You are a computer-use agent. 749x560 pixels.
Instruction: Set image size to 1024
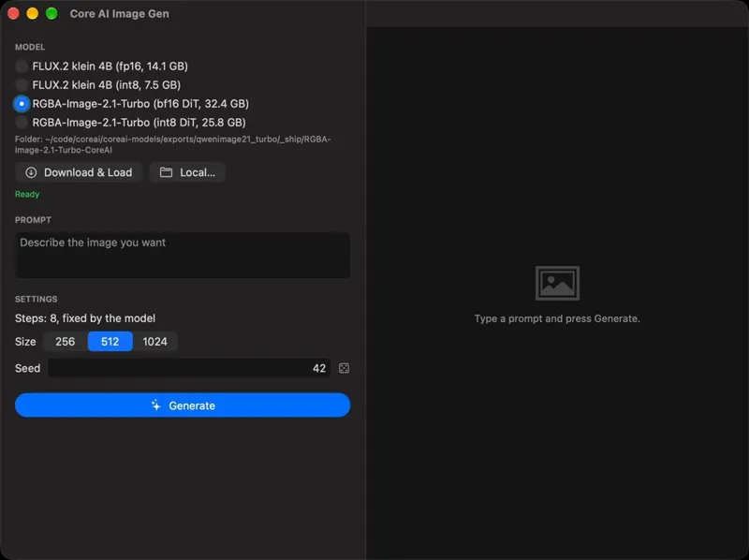coord(154,342)
